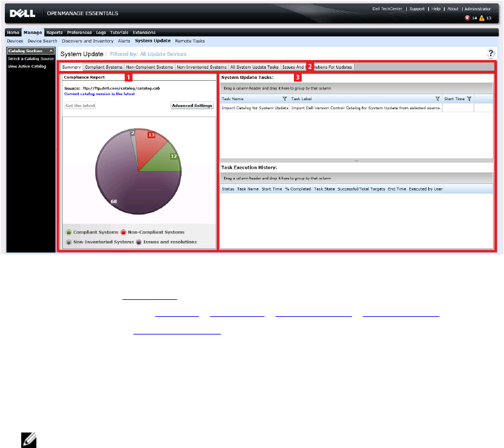The width and height of the screenshot is (504, 448).
Task: Switch to Non-Inventoried Systems tab
Action: (x=202, y=67)
